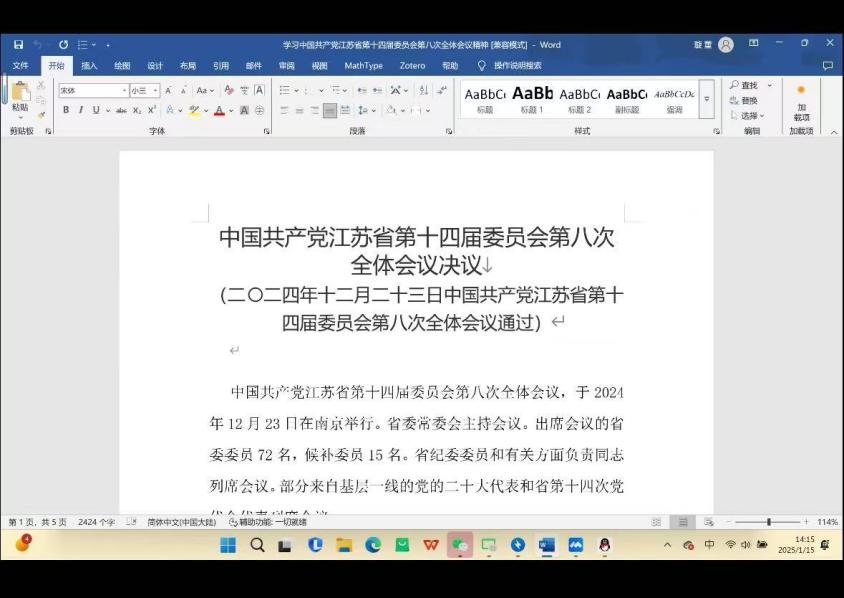Click the word count 2424 个字
844x598 pixels.
97,522
